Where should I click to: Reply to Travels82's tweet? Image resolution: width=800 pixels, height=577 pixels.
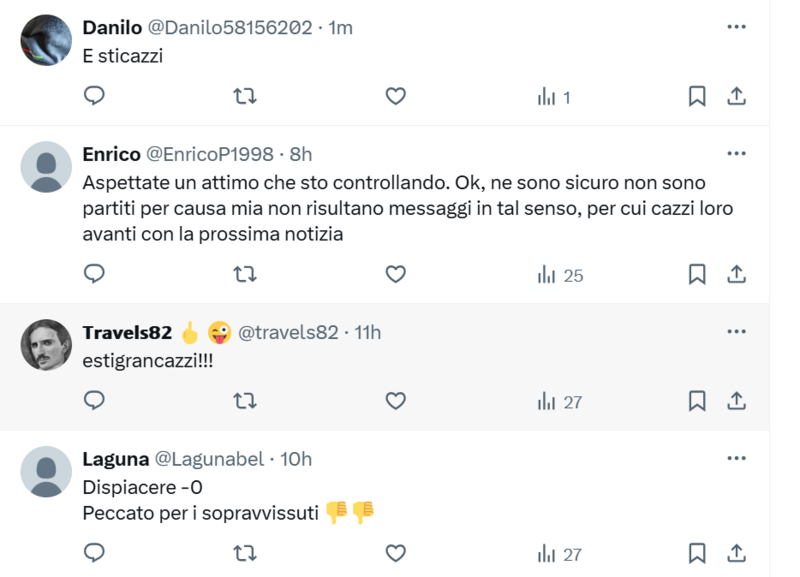tap(94, 401)
